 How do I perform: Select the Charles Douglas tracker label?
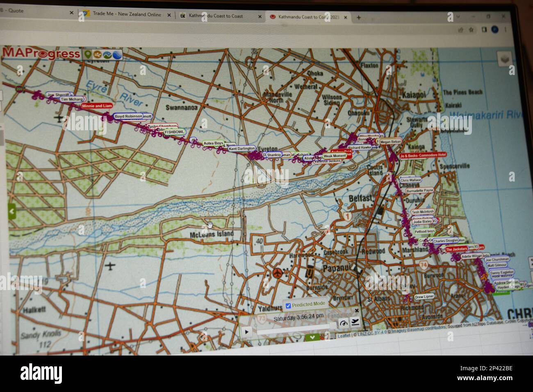(x=446, y=241)
